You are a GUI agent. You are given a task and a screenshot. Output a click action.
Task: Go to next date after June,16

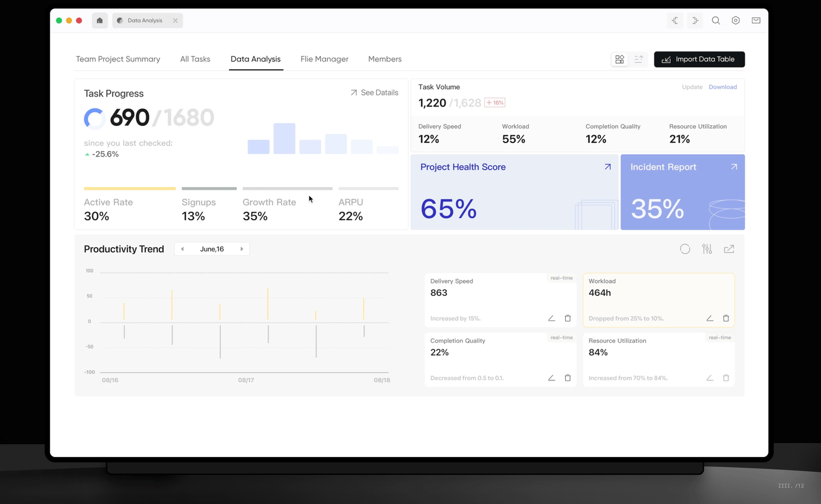242,249
